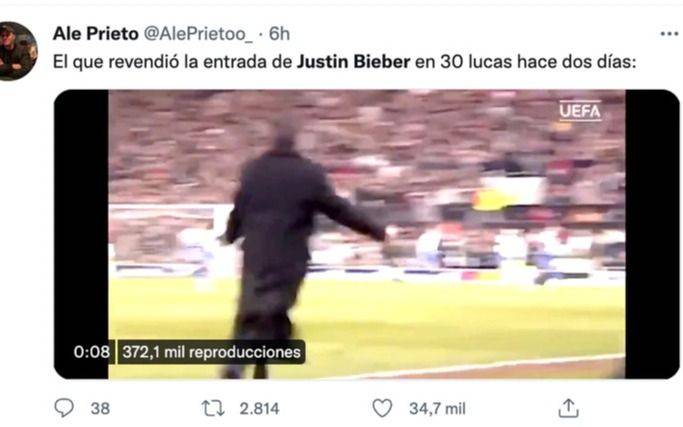This screenshot has width=683, height=427.
Task: Click the 34,7 mil likes count
Action: pyautogui.click(x=437, y=408)
